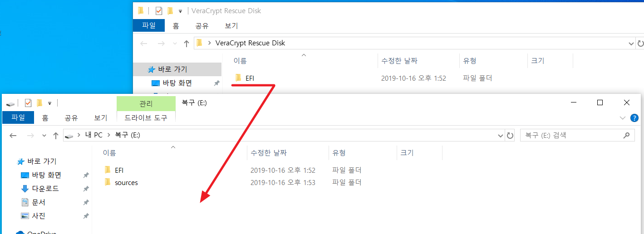Open the 공유 tab in the 복구 (E:) window
The image size is (644, 234).
(71, 118)
